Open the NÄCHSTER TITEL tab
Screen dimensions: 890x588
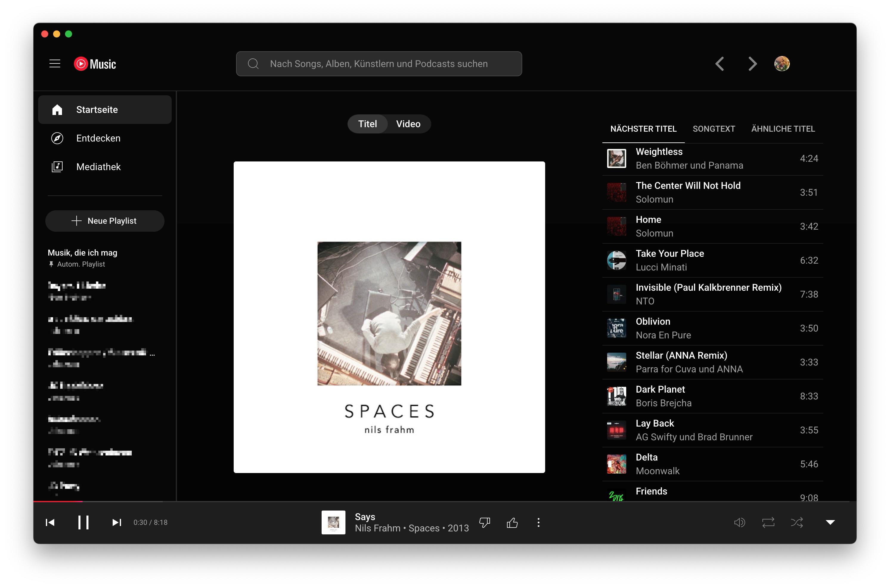pyautogui.click(x=643, y=129)
